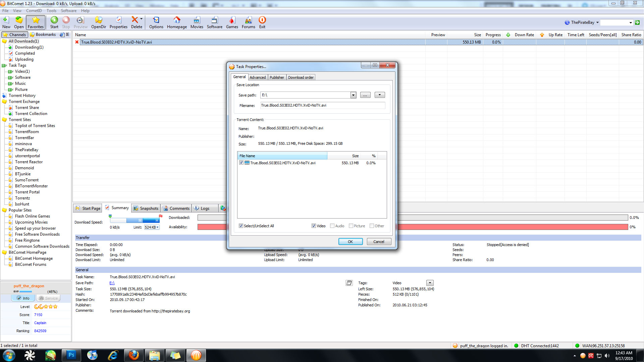644x362 pixels.
Task: Open the Tags Video dropdown arrow
Action: point(430,283)
